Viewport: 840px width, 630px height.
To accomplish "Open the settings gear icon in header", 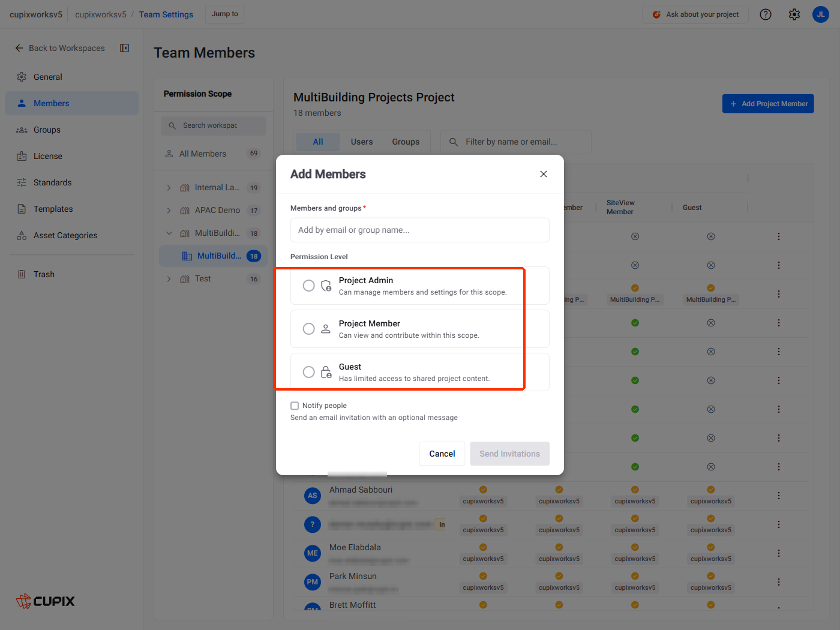I will (x=794, y=14).
